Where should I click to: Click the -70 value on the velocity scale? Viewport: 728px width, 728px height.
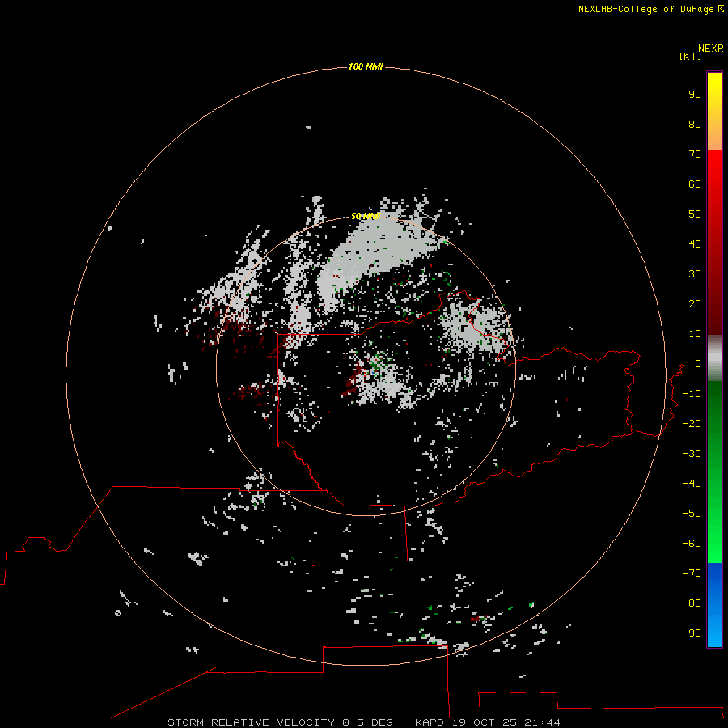point(692,574)
